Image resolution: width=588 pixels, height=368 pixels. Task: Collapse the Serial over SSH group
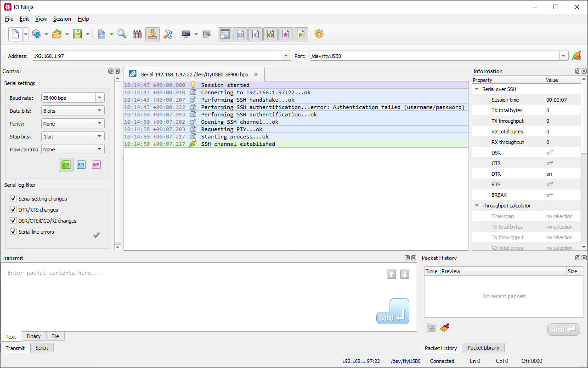[477, 89]
